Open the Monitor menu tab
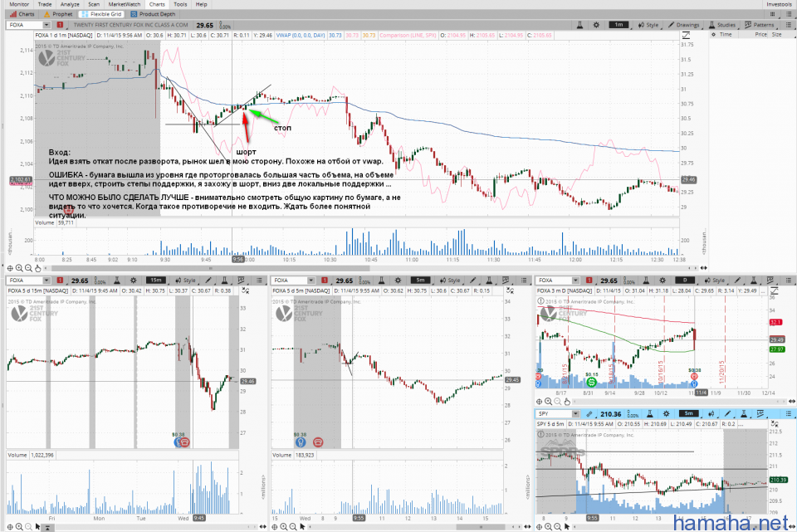Screen dimensions: 797x532 pos(19,4)
